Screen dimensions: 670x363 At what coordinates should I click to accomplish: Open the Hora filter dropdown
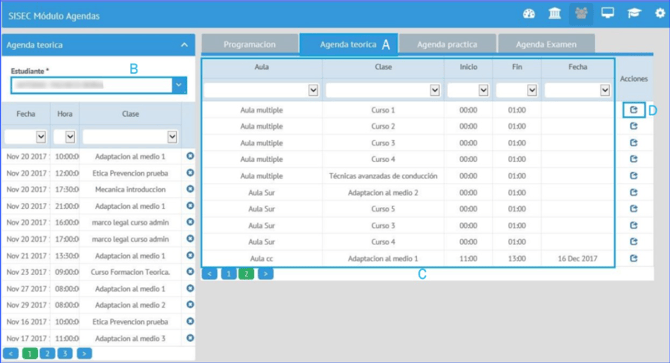pyautogui.click(x=65, y=137)
